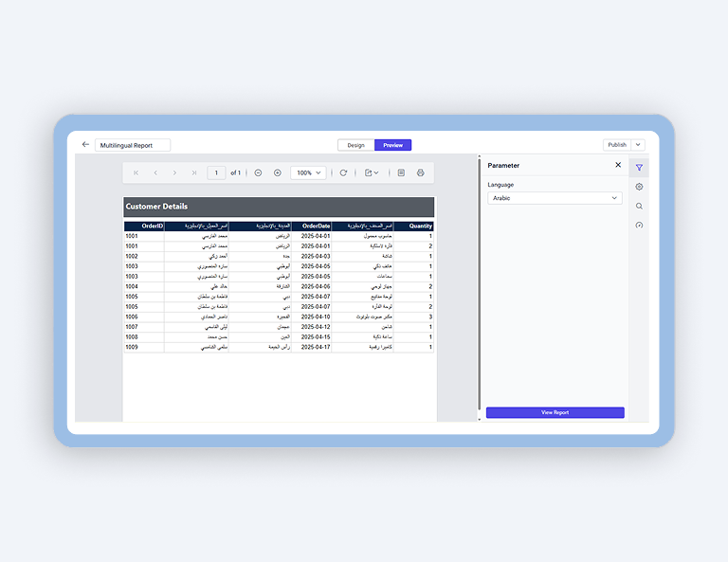Click the page number input box
The width and height of the screenshot is (728, 562).
(216, 172)
